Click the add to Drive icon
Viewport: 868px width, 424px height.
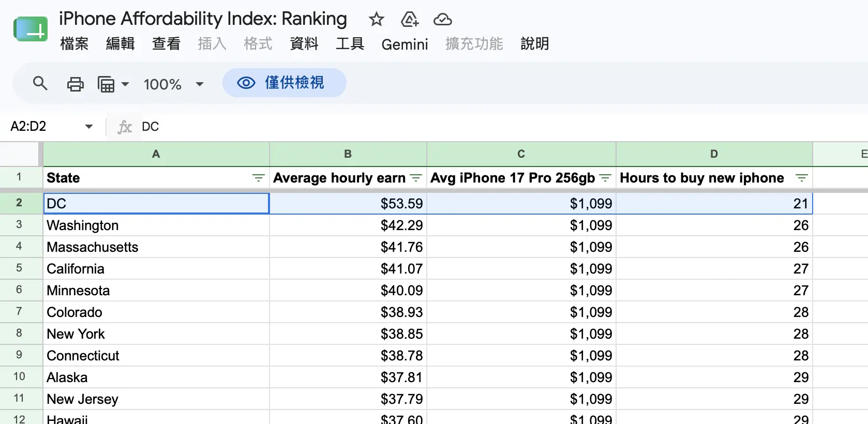(x=410, y=20)
